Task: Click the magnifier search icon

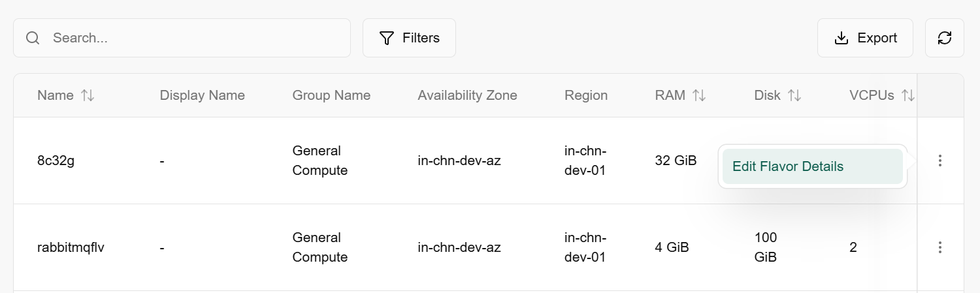Action: pos(33,38)
